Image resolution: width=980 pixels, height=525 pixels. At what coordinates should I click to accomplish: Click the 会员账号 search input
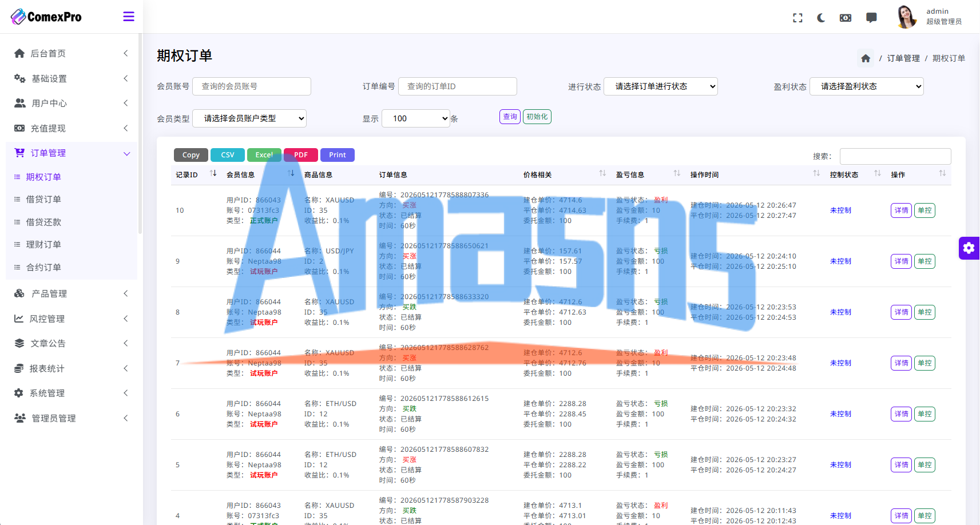252,86
